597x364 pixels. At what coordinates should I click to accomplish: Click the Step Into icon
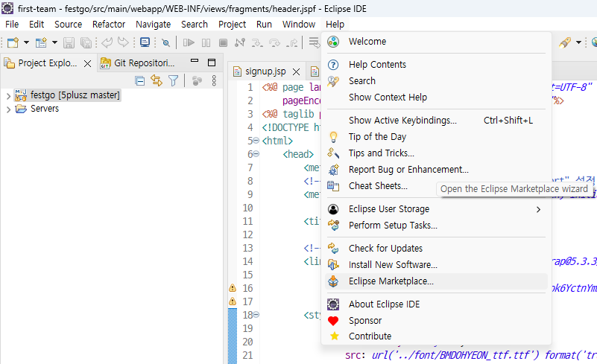click(257, 42)
